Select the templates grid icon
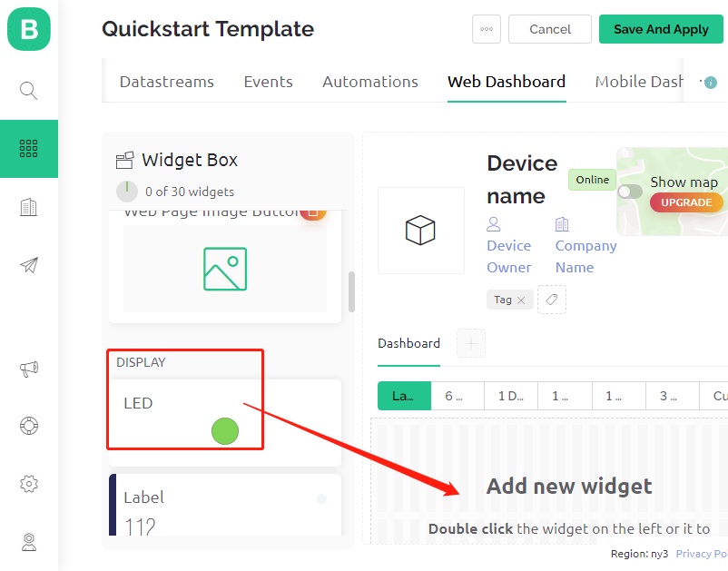The width and height of the screenshot is (728, 571). (29, 149)
